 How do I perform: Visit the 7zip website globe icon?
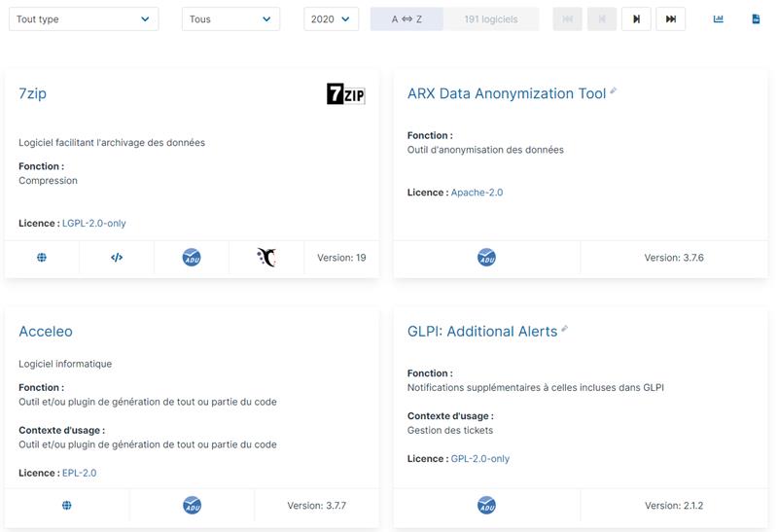pyautogui.click(x=42, y=257)
